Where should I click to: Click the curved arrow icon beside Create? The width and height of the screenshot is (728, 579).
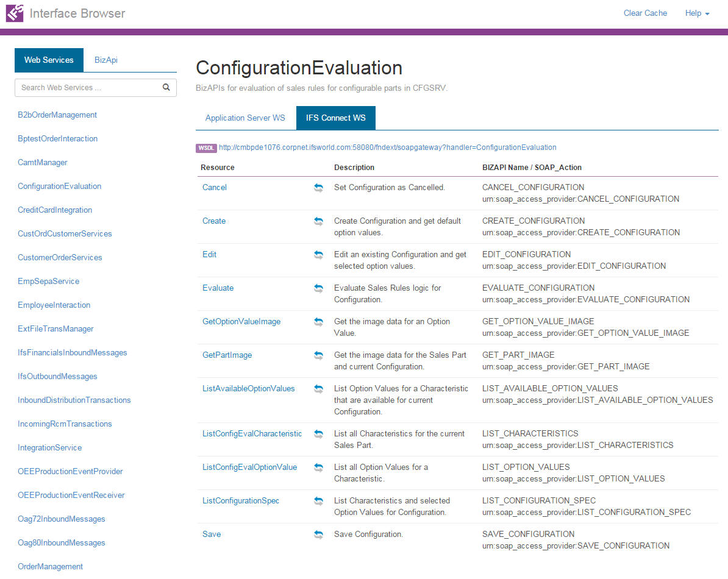[x=318, y=221]
